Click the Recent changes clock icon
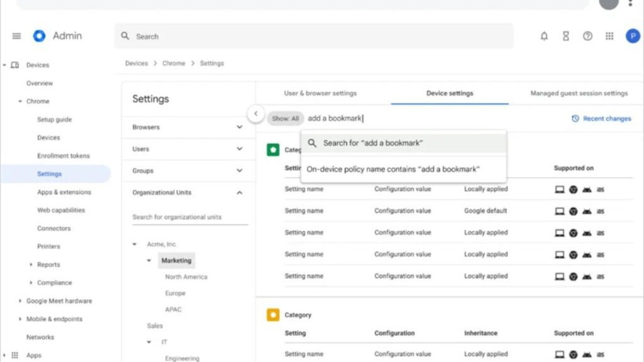This screenshot has width=644, height=362. [575, 118]
